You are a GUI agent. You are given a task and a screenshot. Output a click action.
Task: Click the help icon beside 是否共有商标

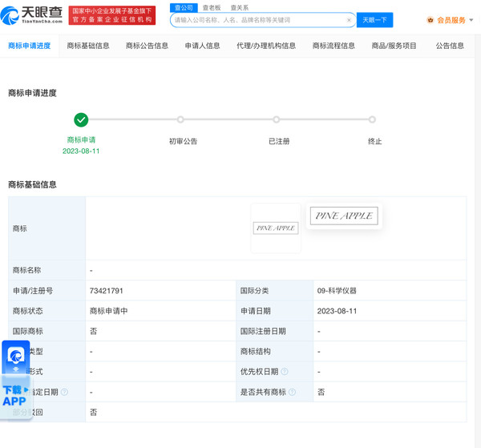[292, 392]
